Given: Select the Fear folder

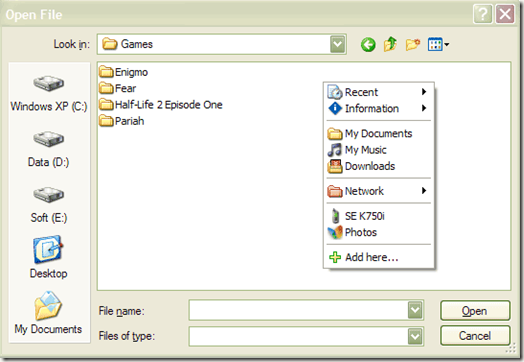Looking at the screenshot, I should [117, 88].
